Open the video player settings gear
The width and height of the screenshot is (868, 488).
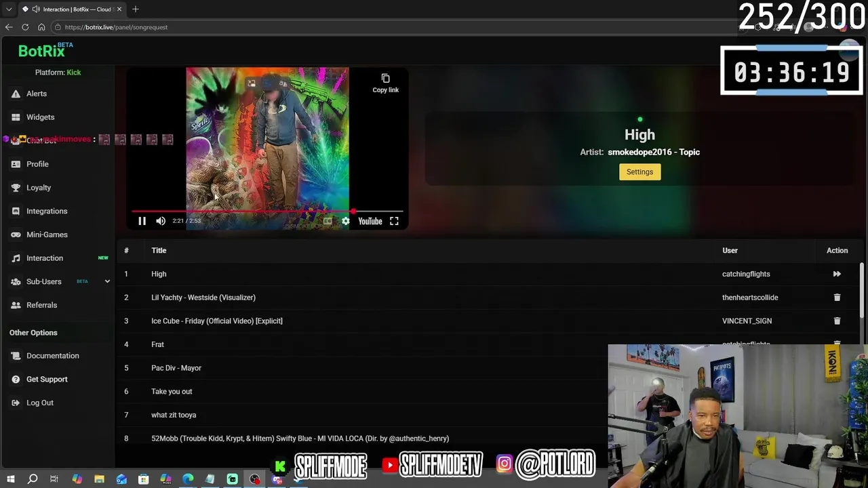click(346, 221)
